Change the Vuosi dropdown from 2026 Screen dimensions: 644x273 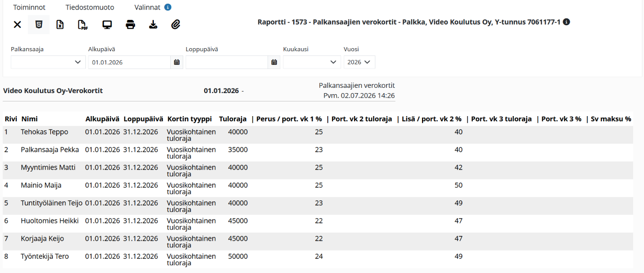pyautogui.click(x=359, y=62)
